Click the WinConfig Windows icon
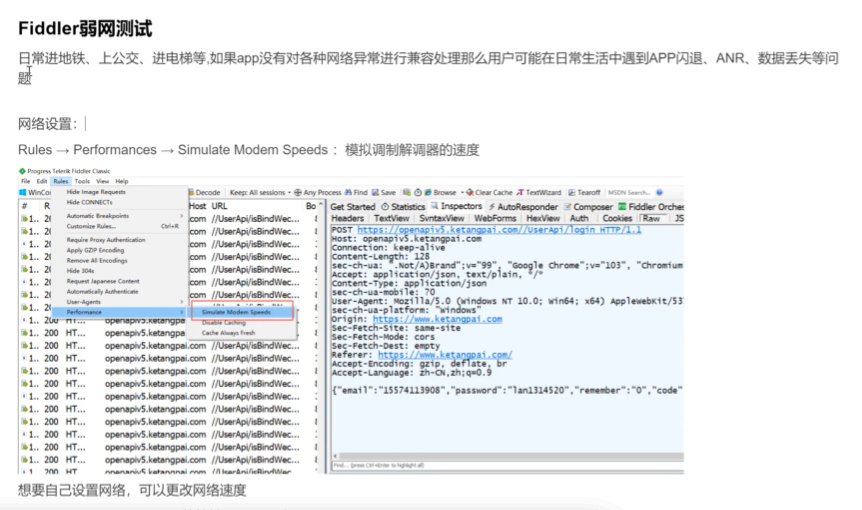 pyautogui.click(x=23, y=192)
